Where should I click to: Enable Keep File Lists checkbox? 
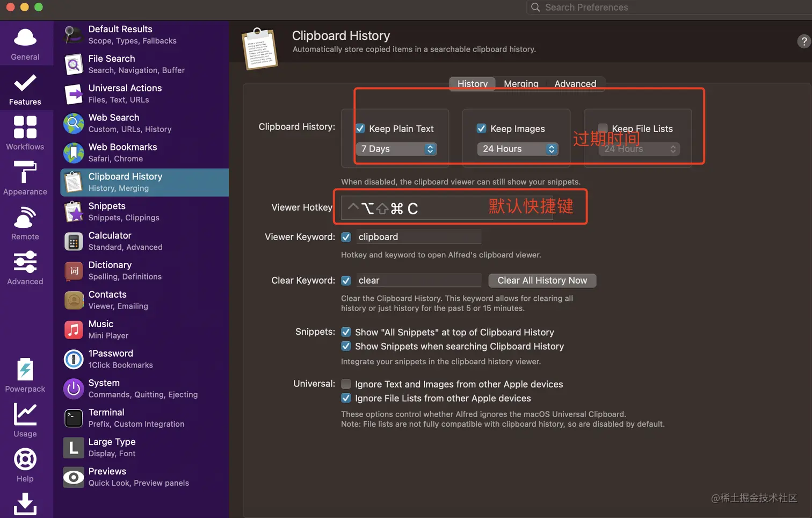tap(603, 128)
